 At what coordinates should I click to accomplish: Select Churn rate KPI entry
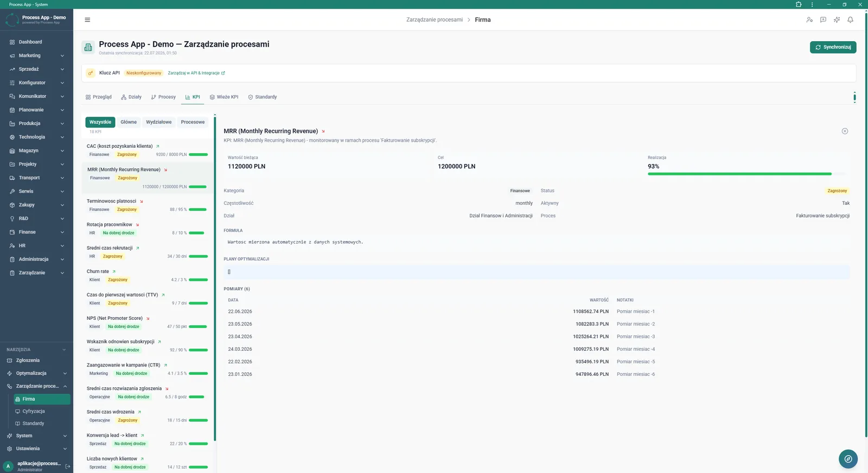(147, 275)
